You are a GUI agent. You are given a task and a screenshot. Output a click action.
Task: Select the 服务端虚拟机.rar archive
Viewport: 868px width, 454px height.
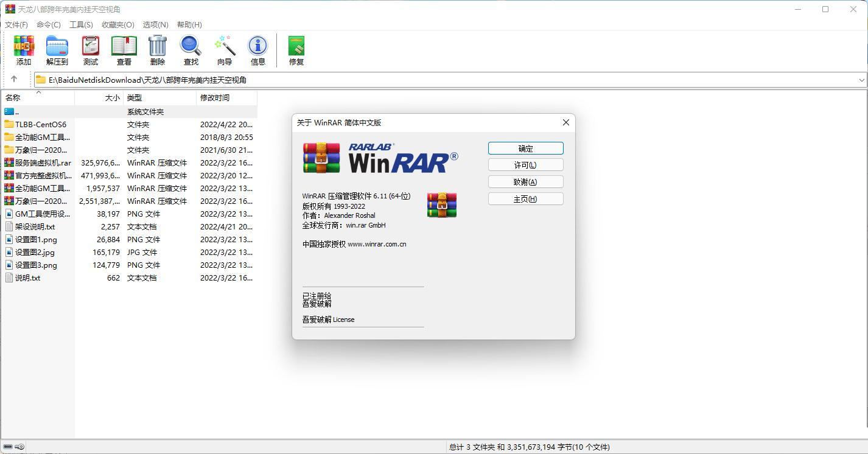37,162
